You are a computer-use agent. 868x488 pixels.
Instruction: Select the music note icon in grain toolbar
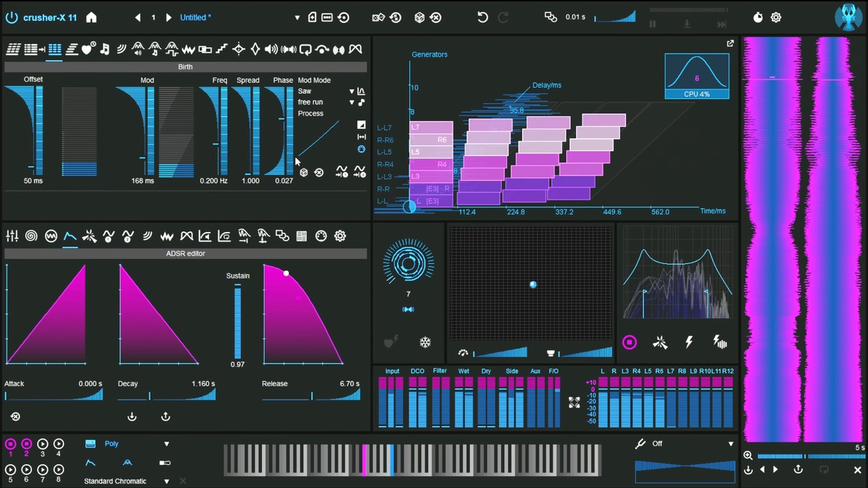pos(105,49)
